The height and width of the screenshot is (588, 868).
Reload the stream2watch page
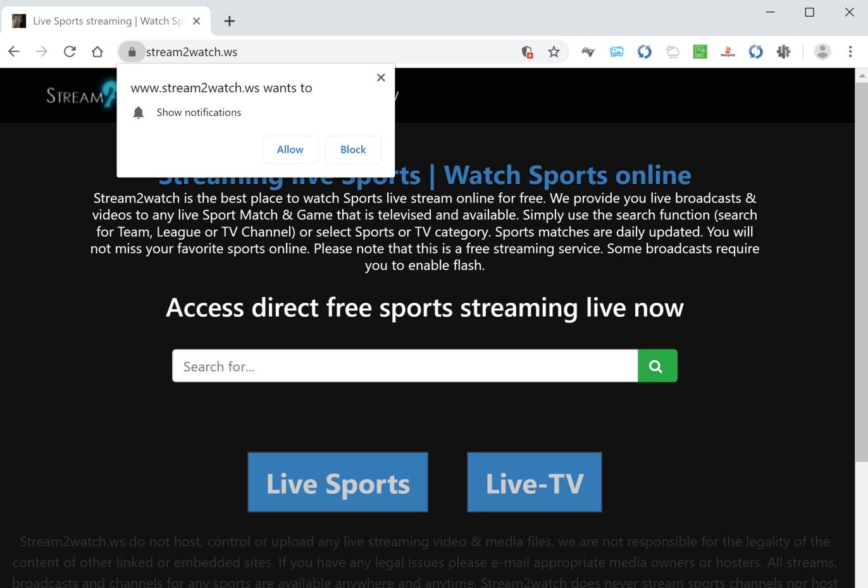(x=70, y=52)
